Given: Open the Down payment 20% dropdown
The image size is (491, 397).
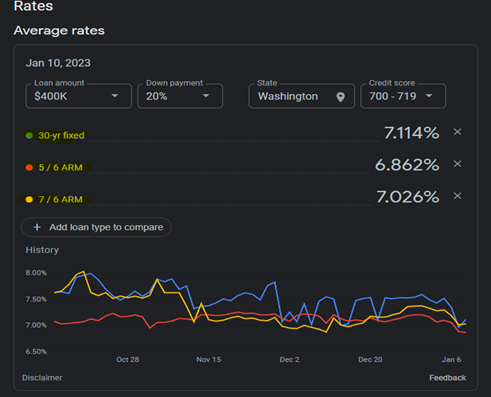Looking at the screenshot, I should [x=180, y=96].
